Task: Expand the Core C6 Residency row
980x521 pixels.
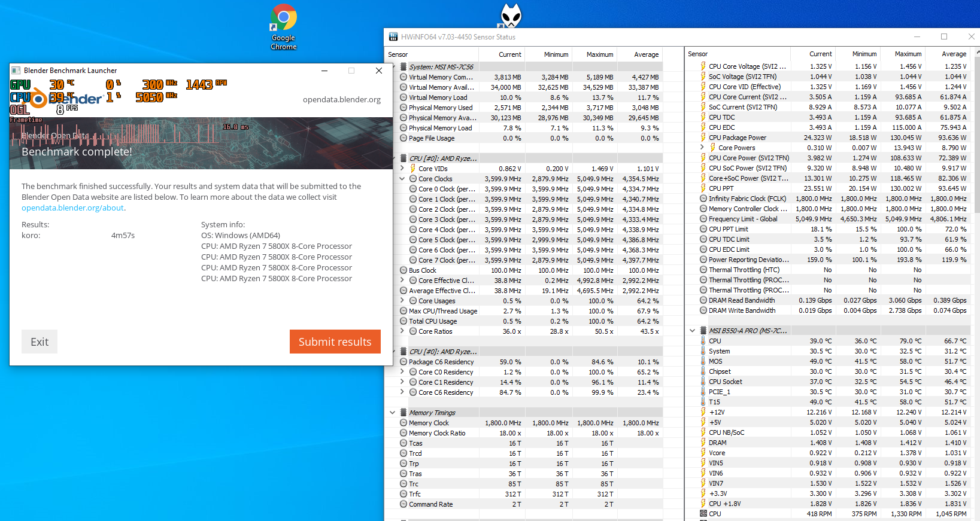Action: point(403,392)
